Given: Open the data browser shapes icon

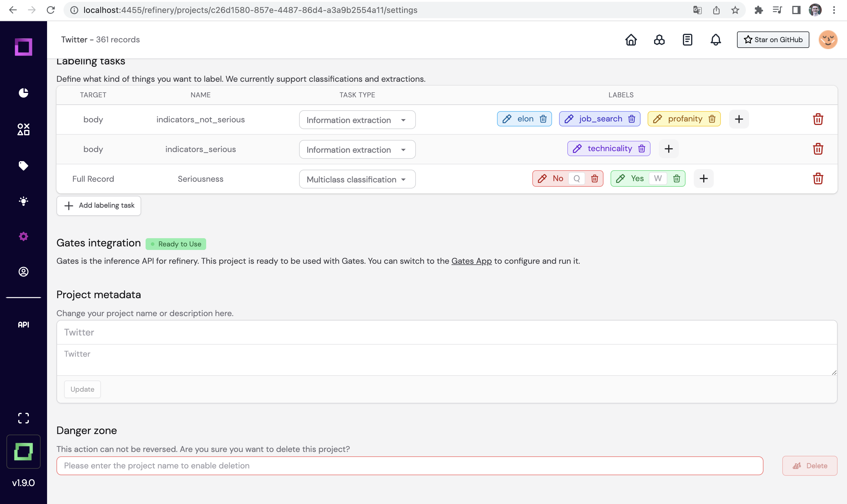Looking at the screenshot, I should 24,129.
